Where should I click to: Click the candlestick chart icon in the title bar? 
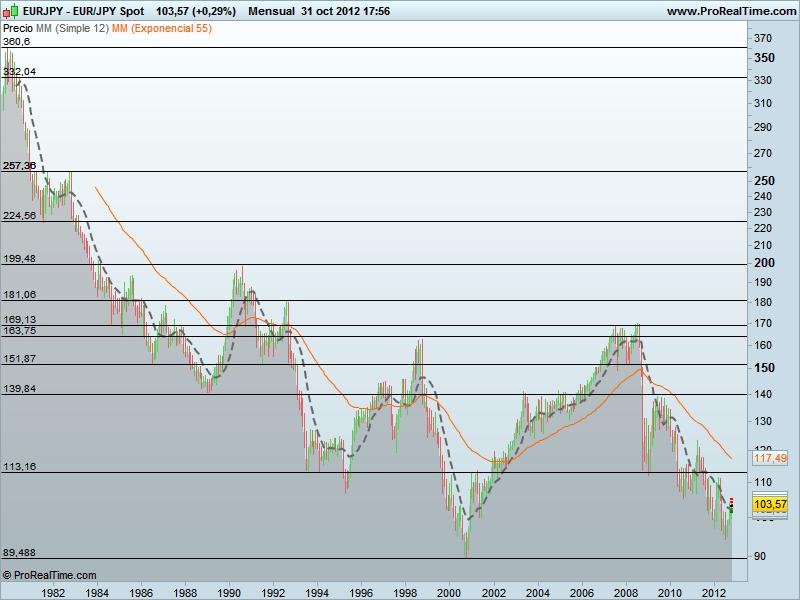pos(8,9)
